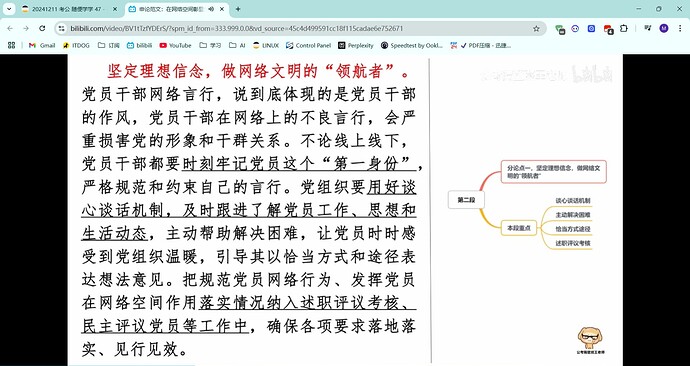Open the PDF压缩 bookmark
Screen dimensions: 690x366
[481, 45]
